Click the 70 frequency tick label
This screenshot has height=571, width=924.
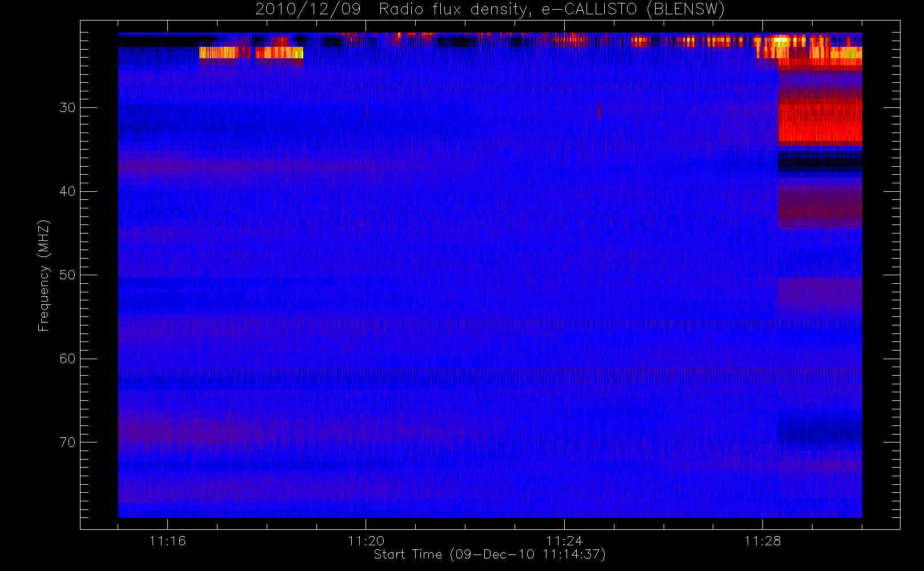point(67,443)
